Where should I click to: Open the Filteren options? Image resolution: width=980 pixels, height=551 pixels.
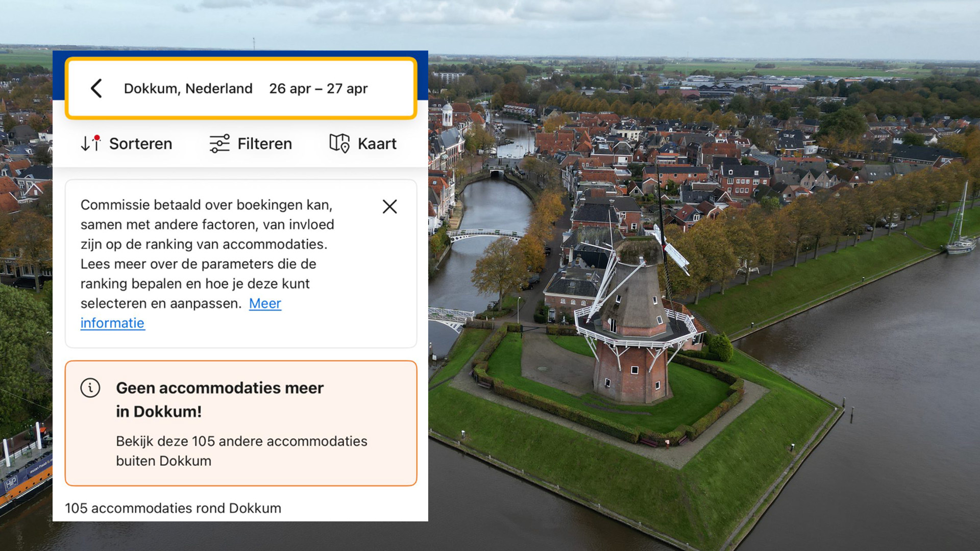coord(264,144)
